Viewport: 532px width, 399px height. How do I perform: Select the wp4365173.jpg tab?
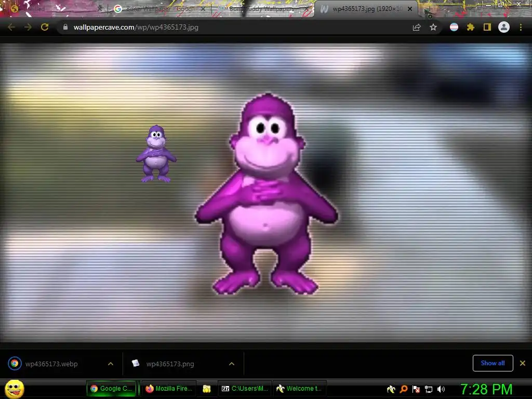pos(366,9)
